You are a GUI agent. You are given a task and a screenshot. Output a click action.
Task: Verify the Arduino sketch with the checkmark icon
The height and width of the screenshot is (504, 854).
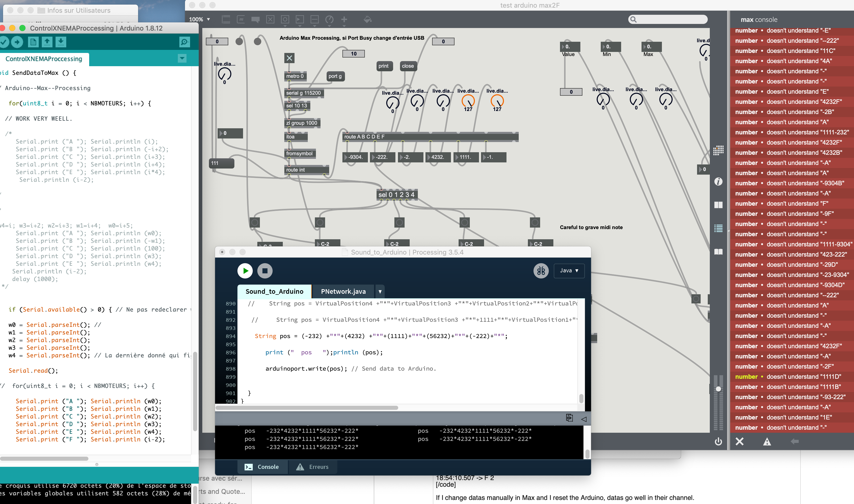click(x=4, y=42)
